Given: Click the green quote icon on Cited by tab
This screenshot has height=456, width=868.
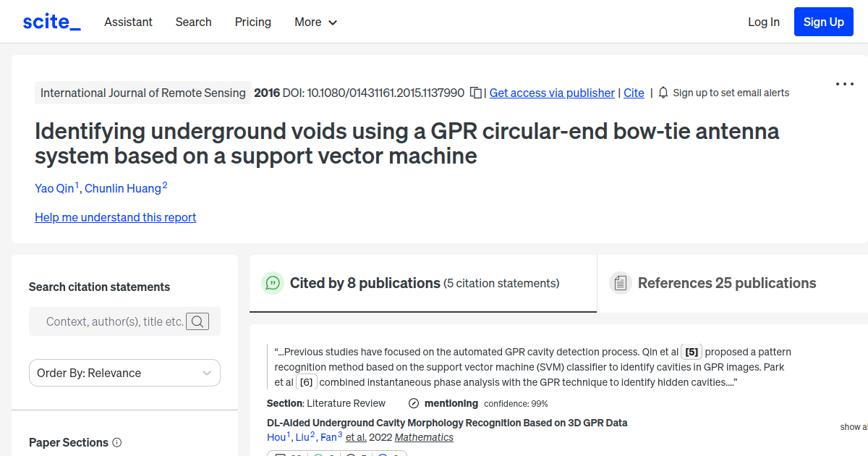Looking at the screenshot, I should tap(273, 283).
